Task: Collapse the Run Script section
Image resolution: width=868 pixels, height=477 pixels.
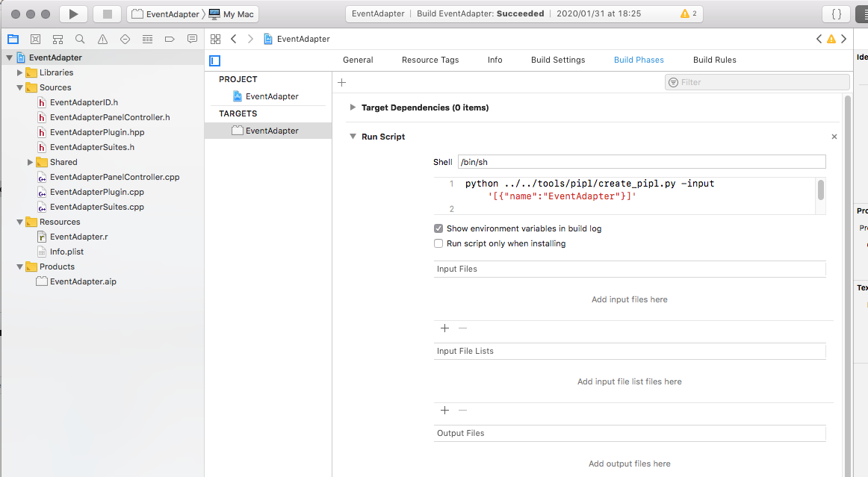Action: tap(353, 137)
